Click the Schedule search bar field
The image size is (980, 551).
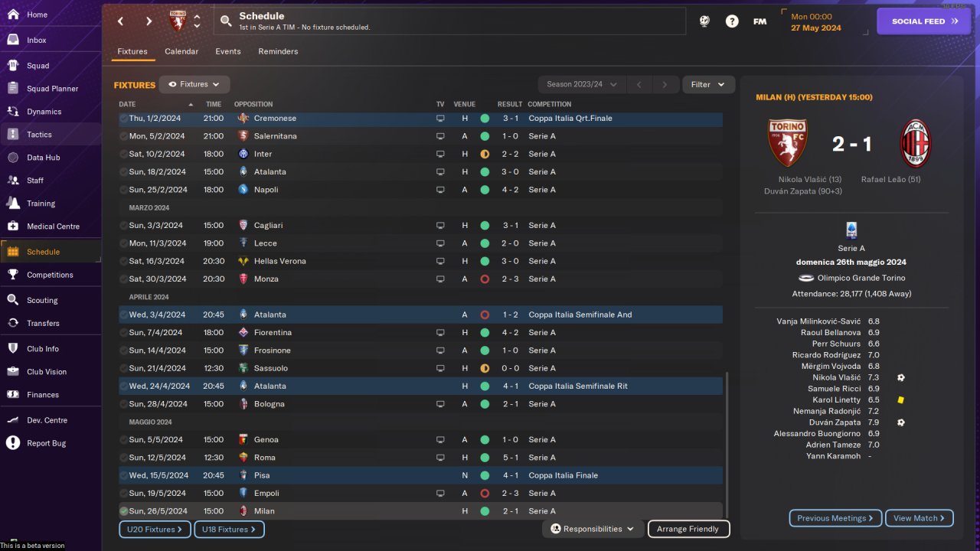tap(450, 21)
